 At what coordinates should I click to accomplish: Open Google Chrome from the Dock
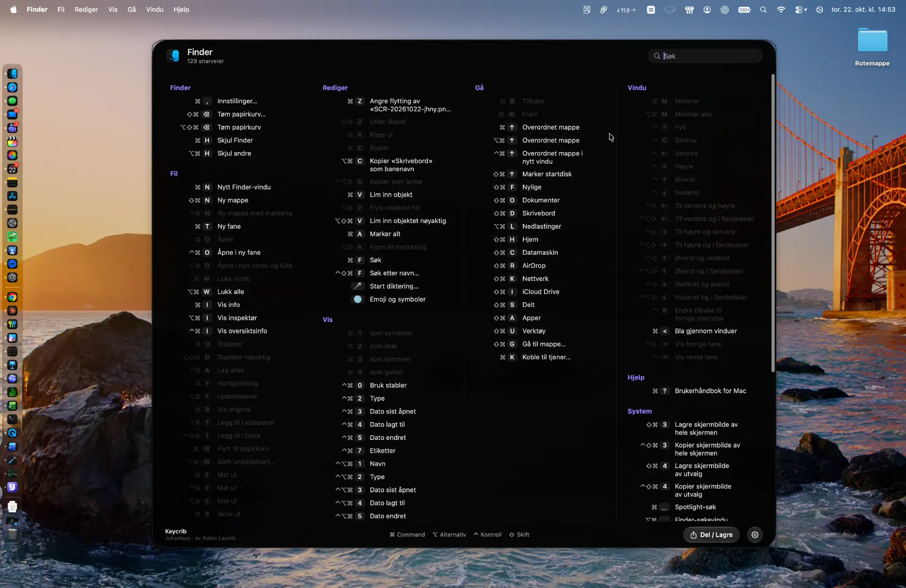pos(13,297)
